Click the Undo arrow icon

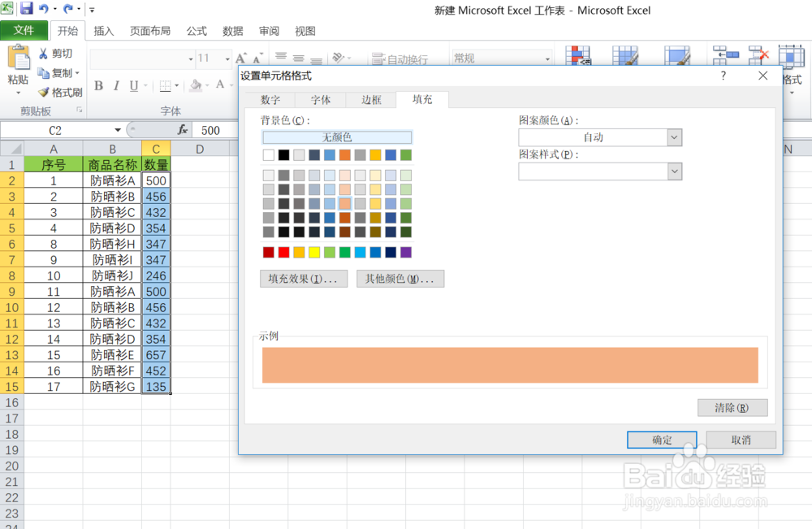(x=44, y=9)
